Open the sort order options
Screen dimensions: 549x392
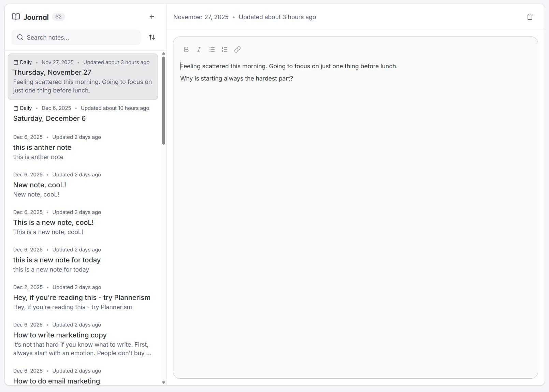152,37
